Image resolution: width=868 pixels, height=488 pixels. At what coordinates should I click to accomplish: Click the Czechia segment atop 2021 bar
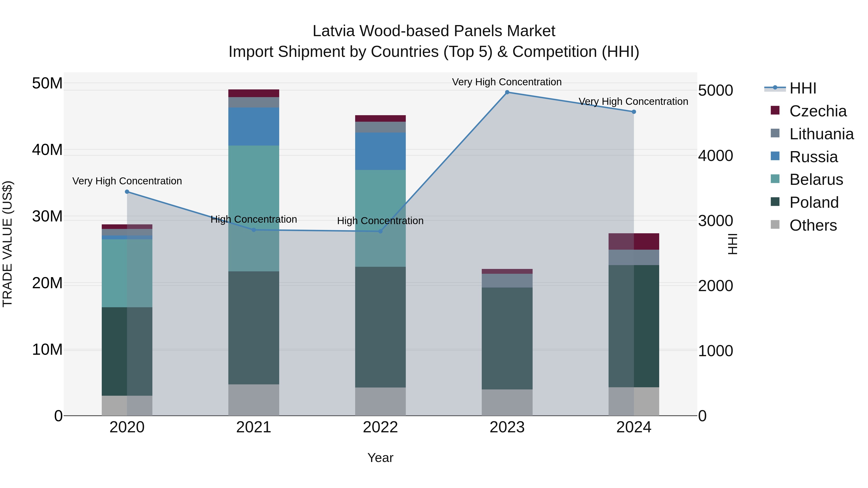pyautogui.click(x=254, y=93)
